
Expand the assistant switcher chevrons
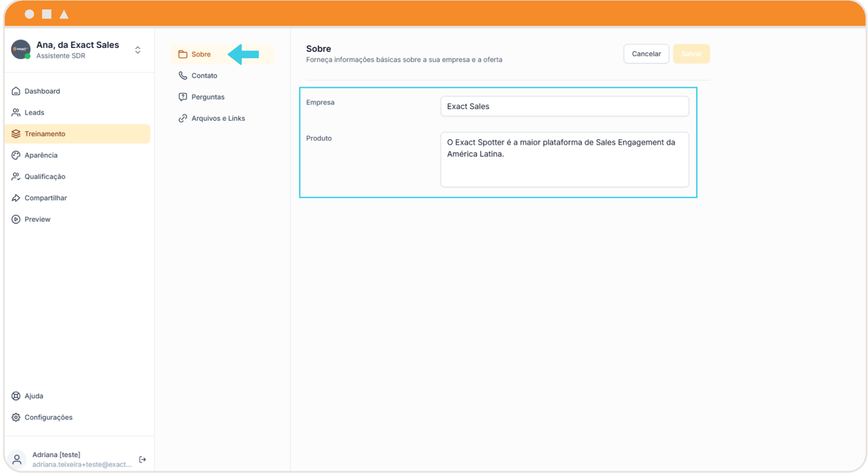tap(138, 50)
